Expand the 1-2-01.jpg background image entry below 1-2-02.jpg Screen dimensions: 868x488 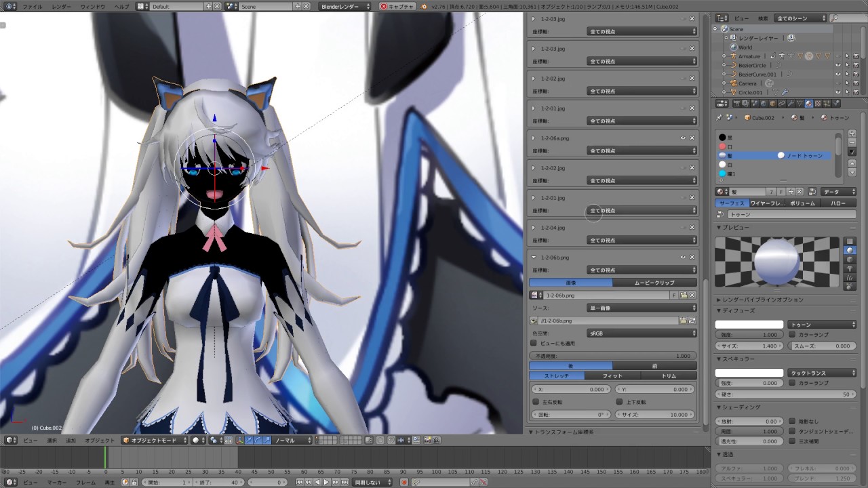[534, 198]
